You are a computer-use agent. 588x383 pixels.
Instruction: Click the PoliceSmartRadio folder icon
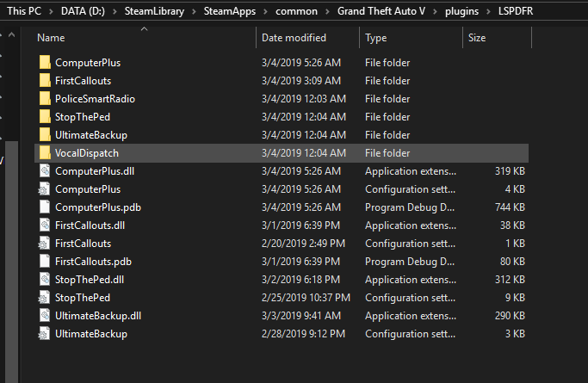(x=45, y=99)
